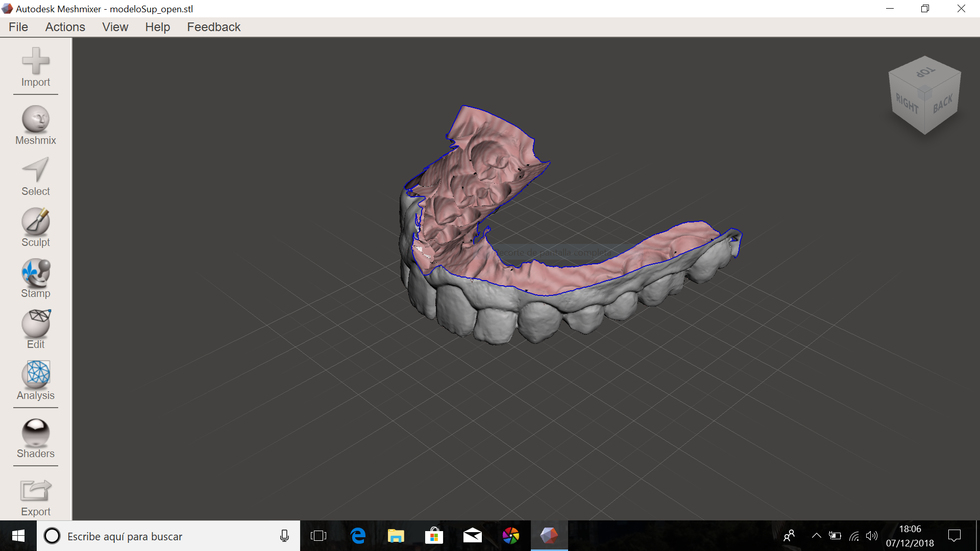Click the Feedback menu item
Viewport: 980px width, 551px height.
pos(213,27)
